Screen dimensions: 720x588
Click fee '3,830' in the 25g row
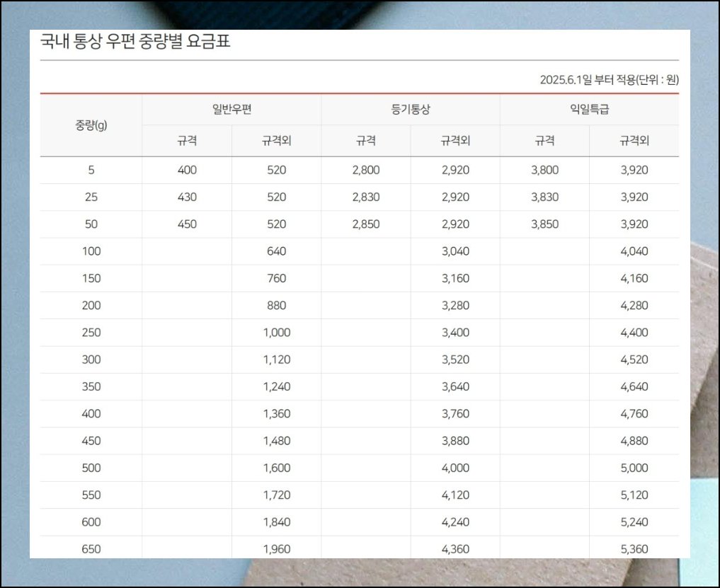pos(545,197)
